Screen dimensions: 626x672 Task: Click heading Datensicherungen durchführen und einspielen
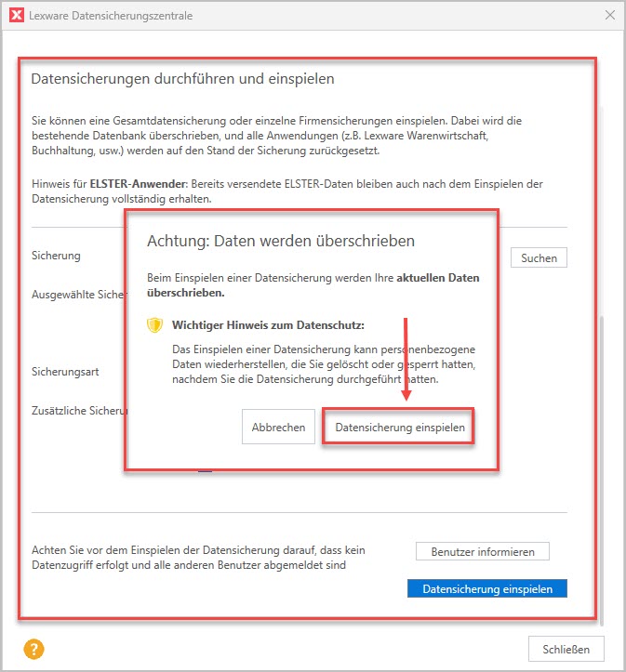[x=182, y=79]
